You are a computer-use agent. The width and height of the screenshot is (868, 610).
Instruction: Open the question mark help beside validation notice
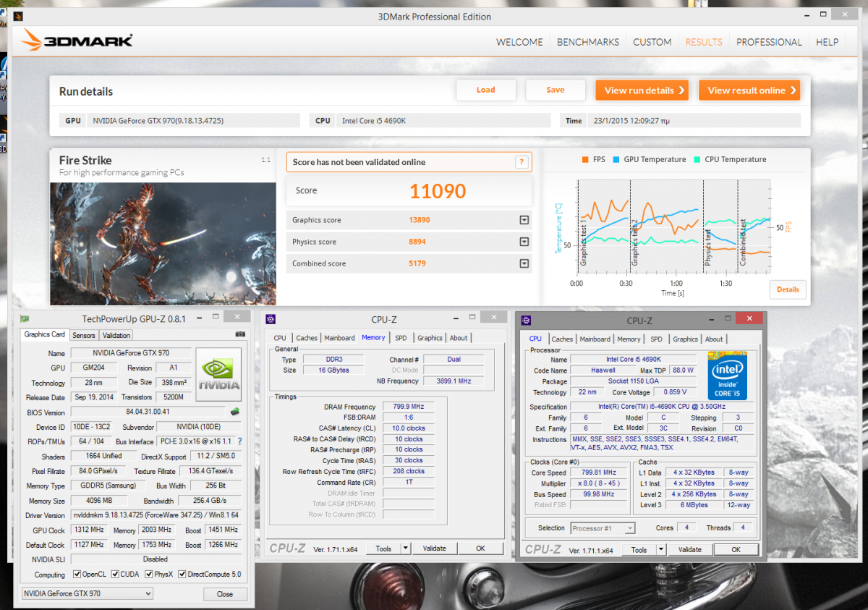click(521, 162)
